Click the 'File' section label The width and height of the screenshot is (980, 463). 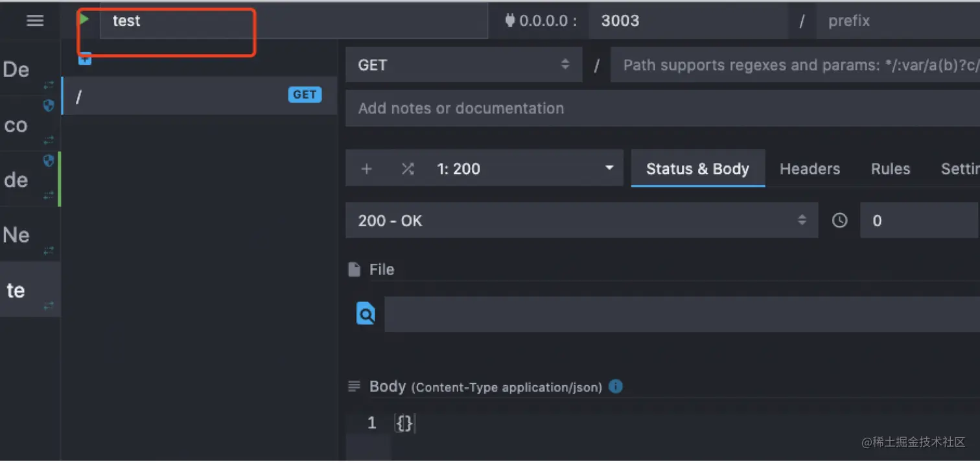click(382, 269)
